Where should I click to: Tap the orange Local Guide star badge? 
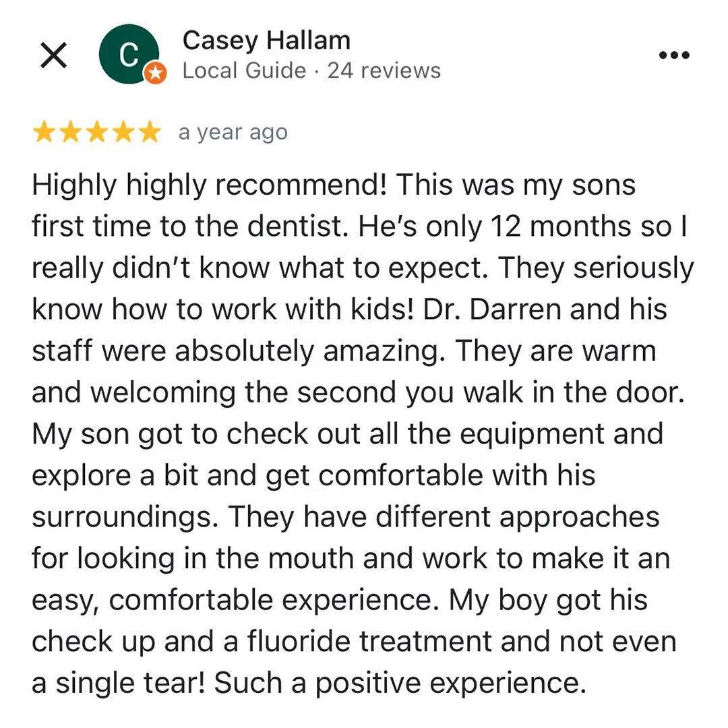(155, 73)
